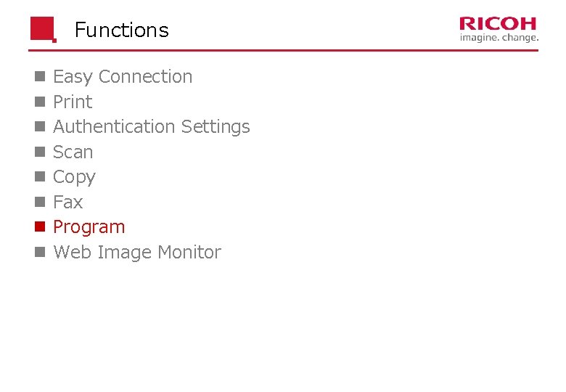
Task: Click the Functions slide title
Action: 122,30
